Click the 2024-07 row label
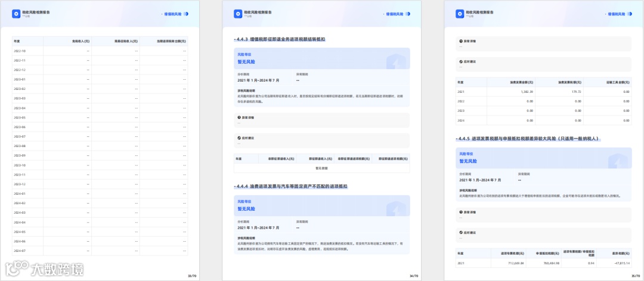The image size is (644, 281). pyautogui.click(x=20, y=251)
